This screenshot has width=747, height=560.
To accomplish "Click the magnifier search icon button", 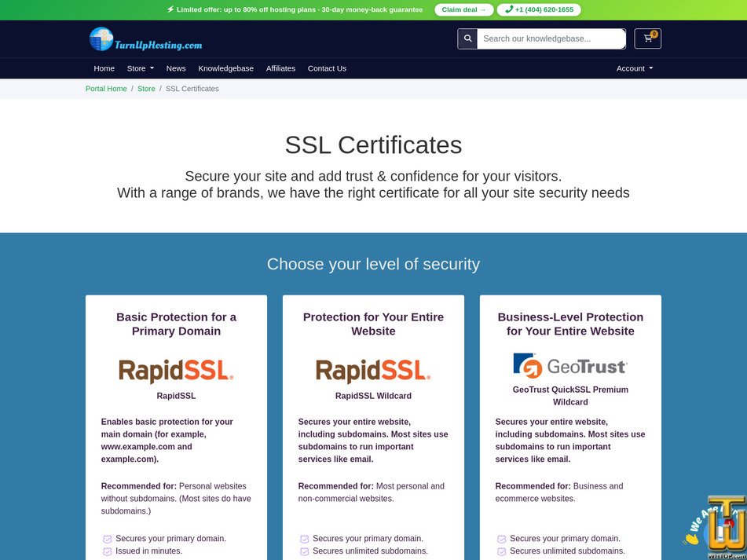I will pyautogui.click(x=467, y=38).
